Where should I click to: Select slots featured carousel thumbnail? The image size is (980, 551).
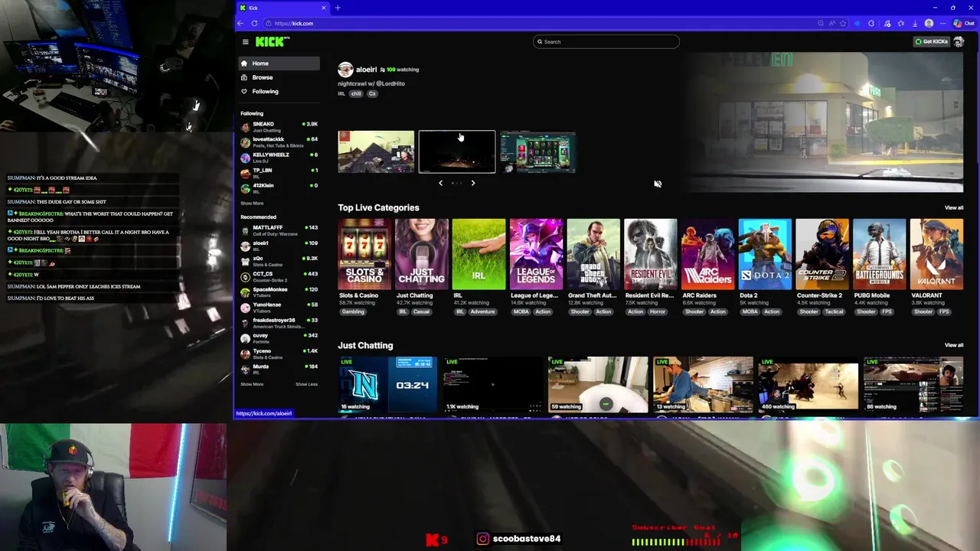[x=537, y=152]
